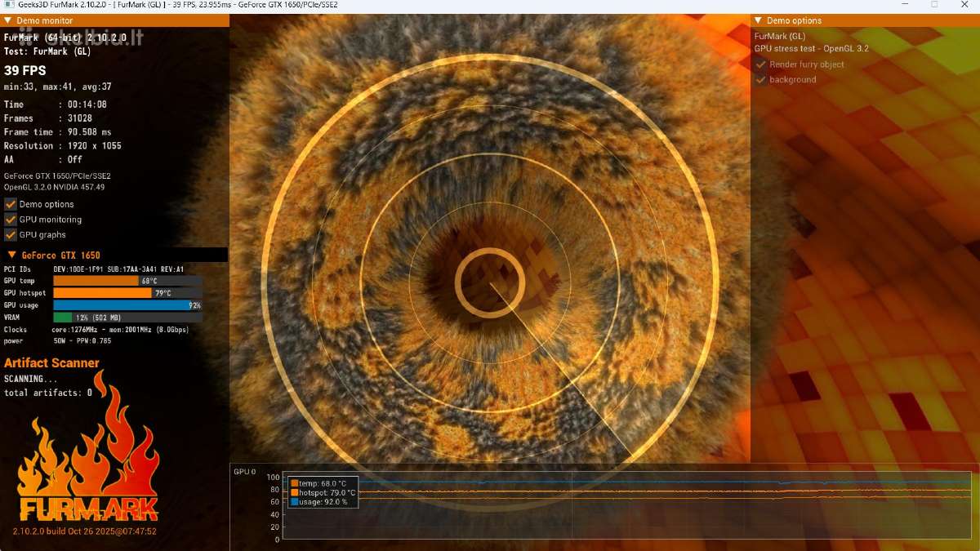Click the Time 00:14:08 value

click(x=87, y=104)
